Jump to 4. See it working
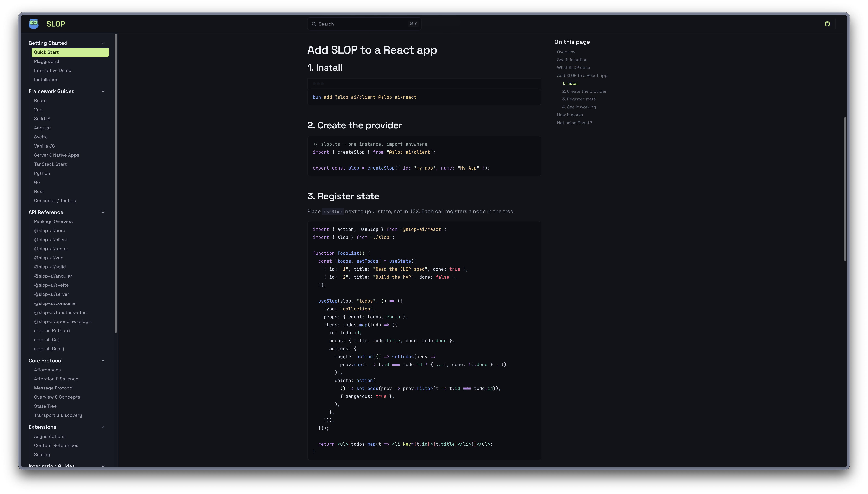Image resolution: width=868 pixels, height=494 pixels. click(x=579, y=107)
